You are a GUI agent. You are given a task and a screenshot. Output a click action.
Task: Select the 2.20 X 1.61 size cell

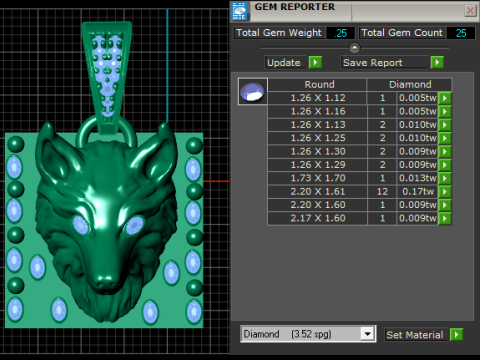coord(317,192)
